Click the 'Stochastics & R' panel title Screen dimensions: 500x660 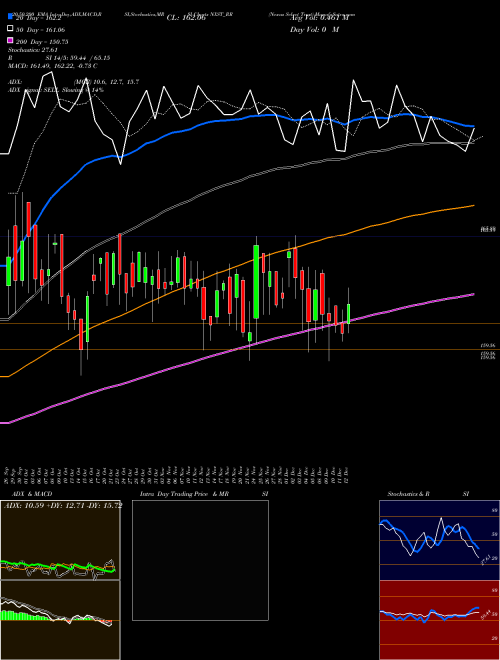tap(409, 494)
